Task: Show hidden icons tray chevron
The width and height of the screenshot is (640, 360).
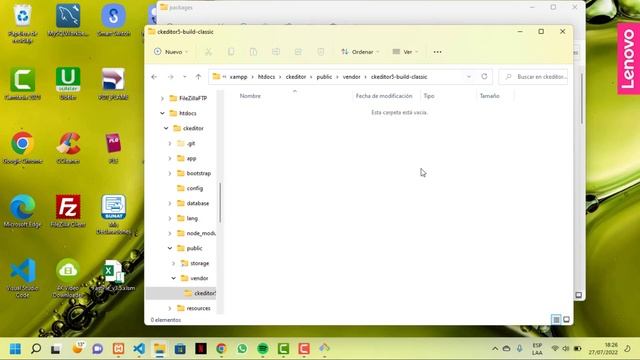Action: (495, 349)
